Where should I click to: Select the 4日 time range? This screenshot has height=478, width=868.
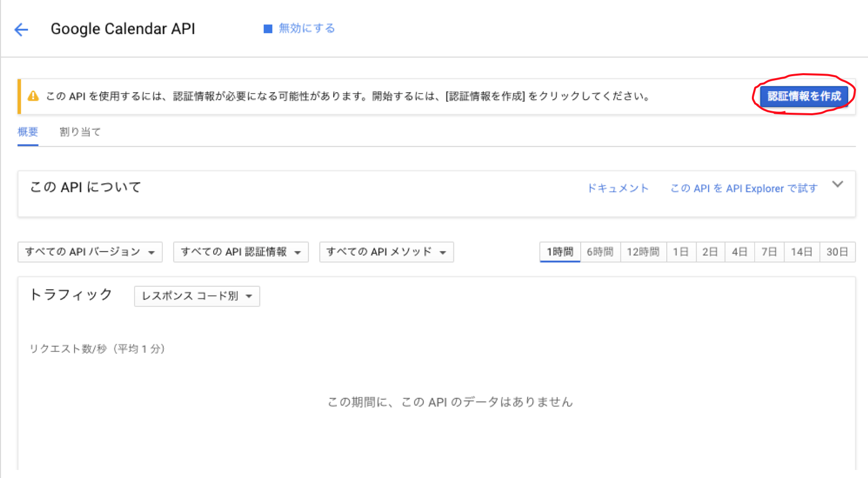click(x=740, y=252)
